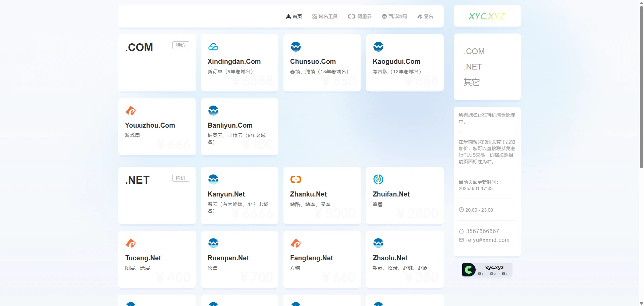Open the 西部数码 navigation item
The width and height of the screenshot is (644, 306).
394,16
